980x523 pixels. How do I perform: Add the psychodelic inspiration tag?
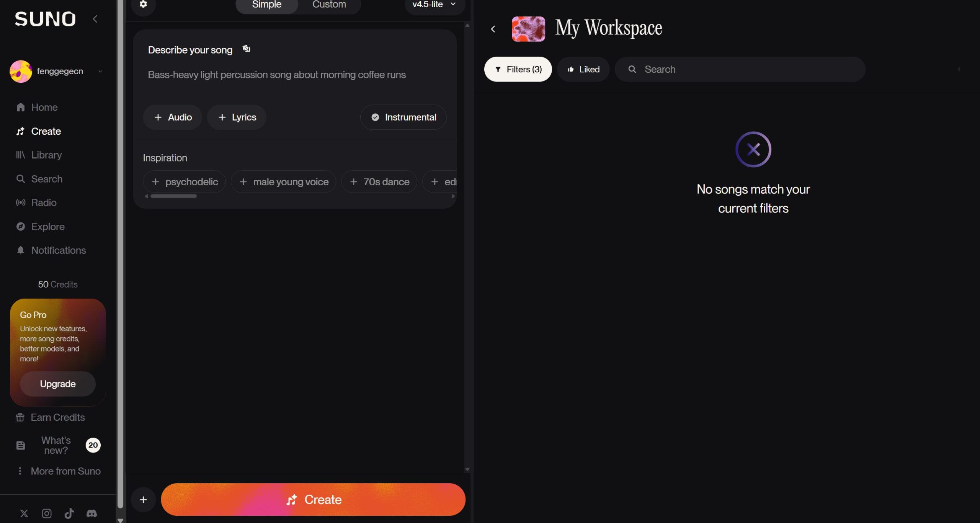click(185, 182)
